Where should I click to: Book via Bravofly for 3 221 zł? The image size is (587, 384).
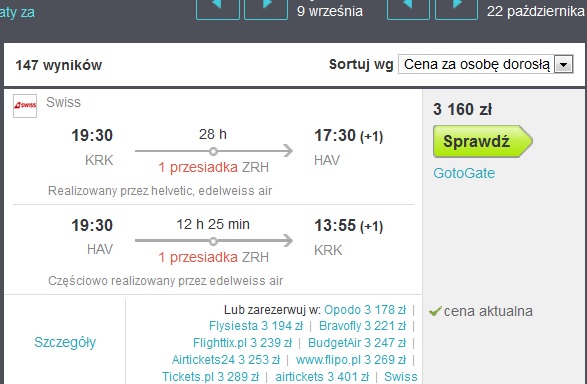[x=362, y=326]
